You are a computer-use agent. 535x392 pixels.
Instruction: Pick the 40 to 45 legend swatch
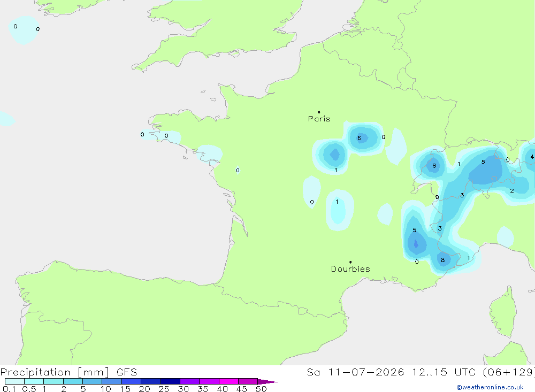coord(228,381)
